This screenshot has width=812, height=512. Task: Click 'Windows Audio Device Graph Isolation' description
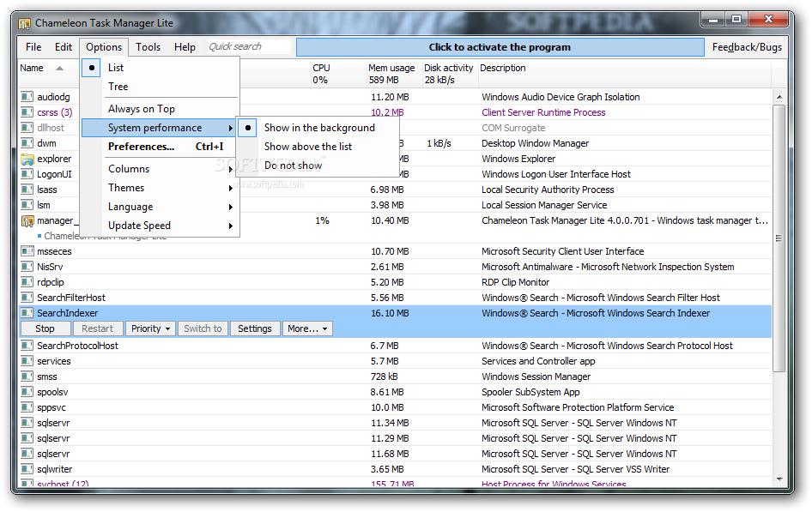point(561,97)
